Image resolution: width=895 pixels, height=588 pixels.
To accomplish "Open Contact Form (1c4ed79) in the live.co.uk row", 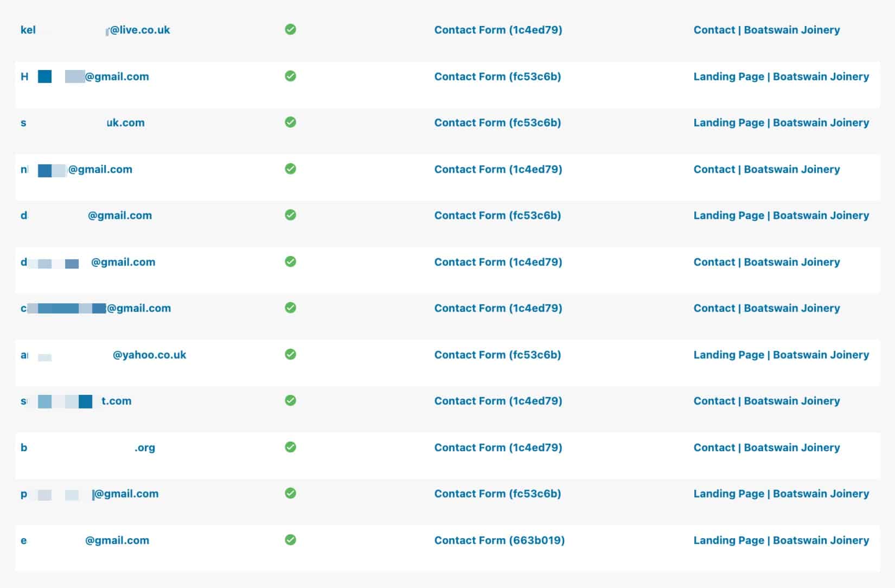I will 498,30.
